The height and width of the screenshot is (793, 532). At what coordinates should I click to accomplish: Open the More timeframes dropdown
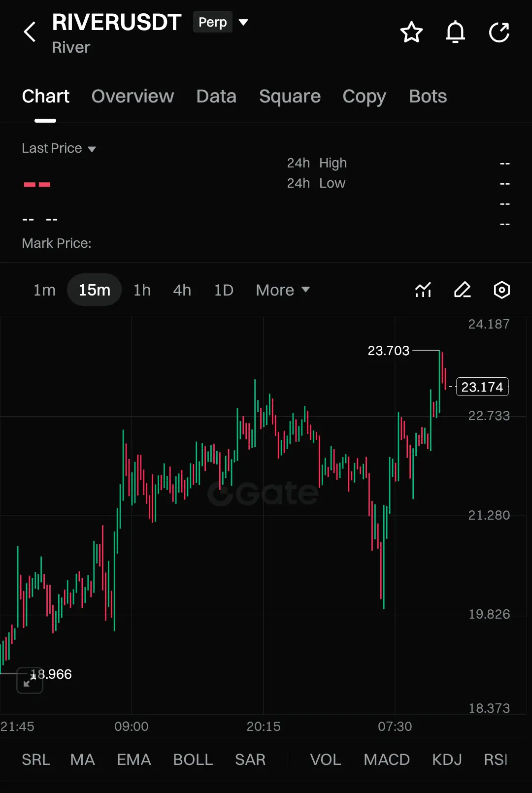(x=283, y=290)
